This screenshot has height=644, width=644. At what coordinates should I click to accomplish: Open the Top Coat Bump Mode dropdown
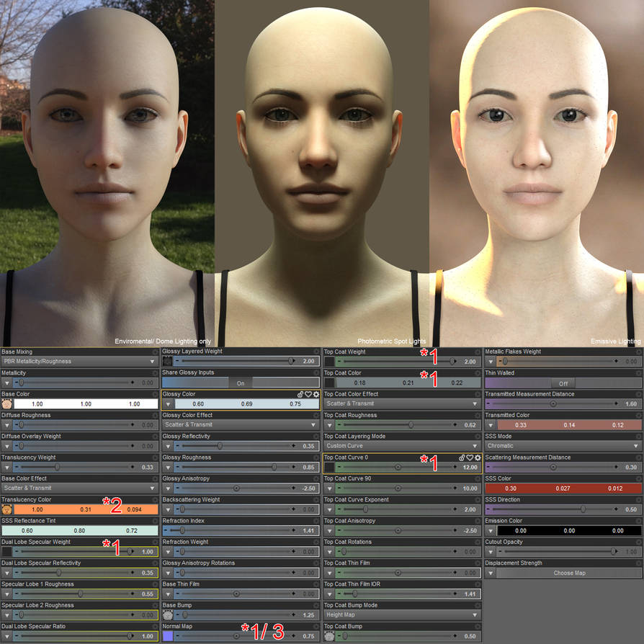coord(401,614)
